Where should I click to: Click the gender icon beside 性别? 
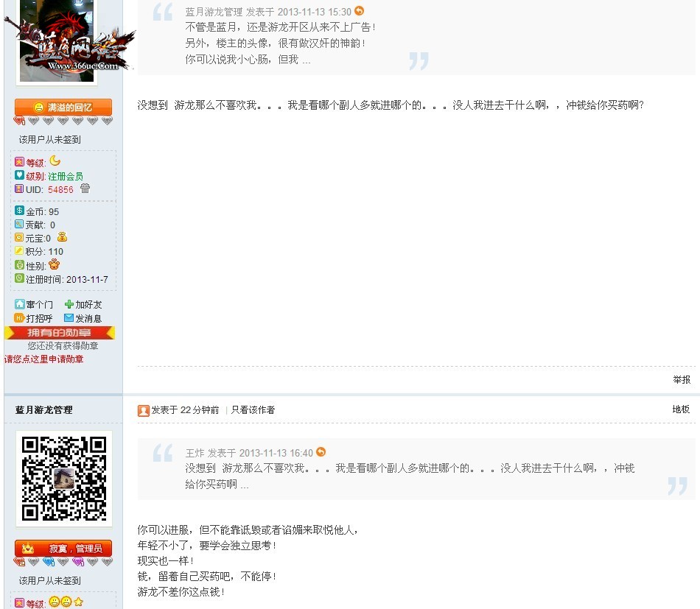(55, 264)
